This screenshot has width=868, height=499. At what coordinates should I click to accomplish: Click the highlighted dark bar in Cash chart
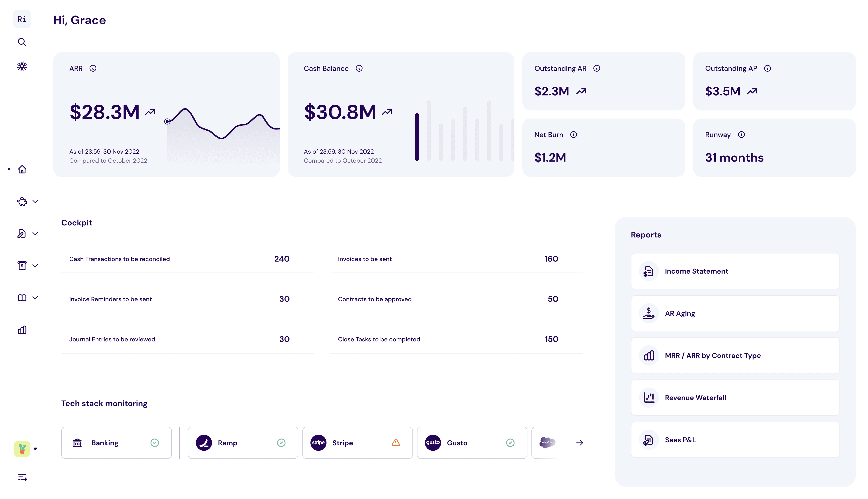click(417, 137)
